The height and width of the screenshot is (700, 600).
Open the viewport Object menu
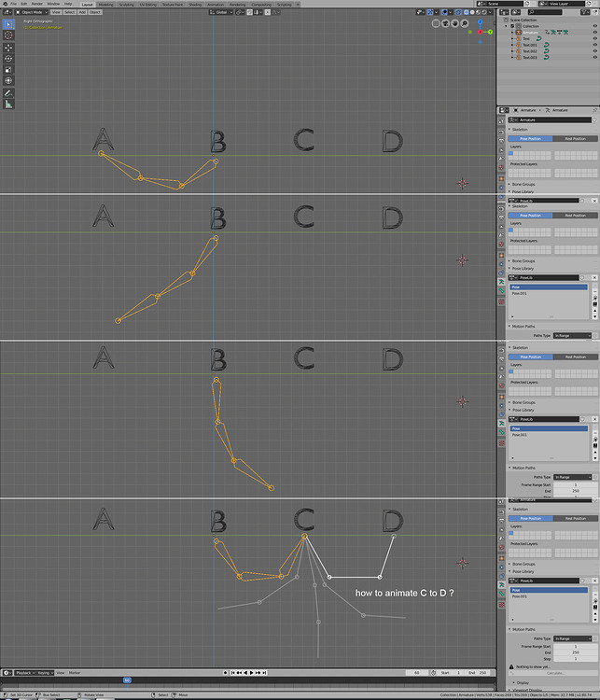[x=94, y=12]
